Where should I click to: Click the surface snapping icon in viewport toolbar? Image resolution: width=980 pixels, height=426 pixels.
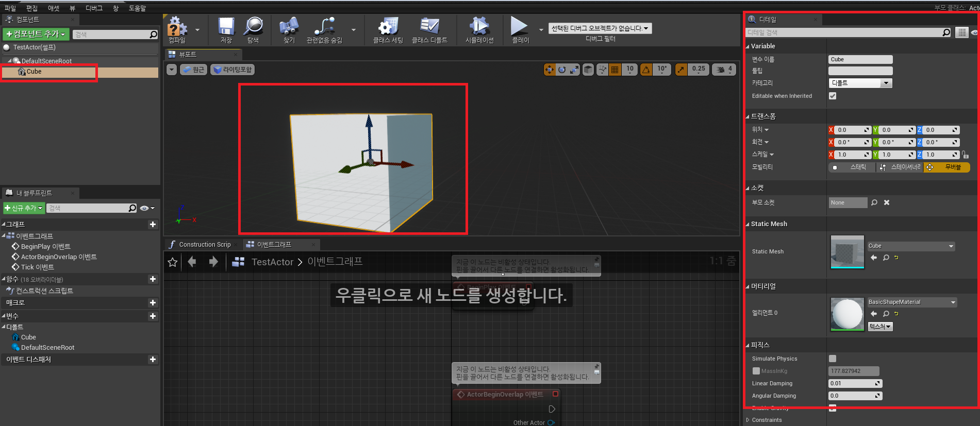(x=602, y=70)
